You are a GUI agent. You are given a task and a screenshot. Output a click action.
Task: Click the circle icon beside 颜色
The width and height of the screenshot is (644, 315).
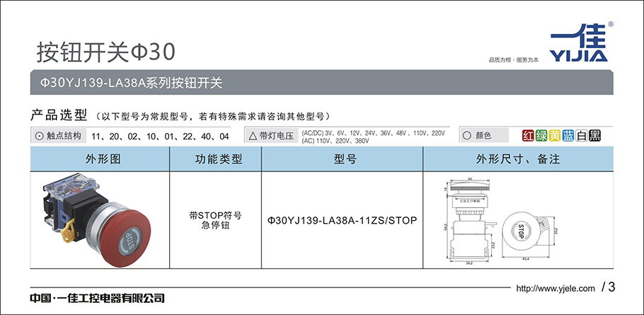(466, 135)
